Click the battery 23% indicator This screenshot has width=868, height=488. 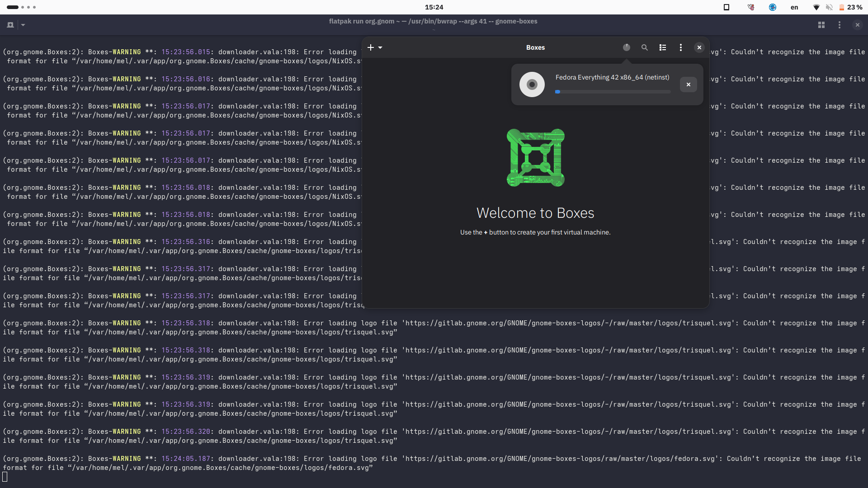pyautogui.click(x=851, y=7)
